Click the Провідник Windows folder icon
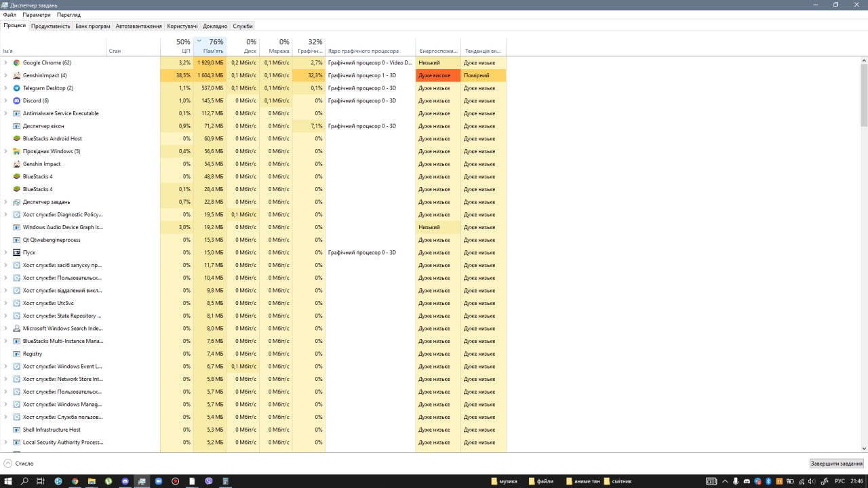 [16, 151]
